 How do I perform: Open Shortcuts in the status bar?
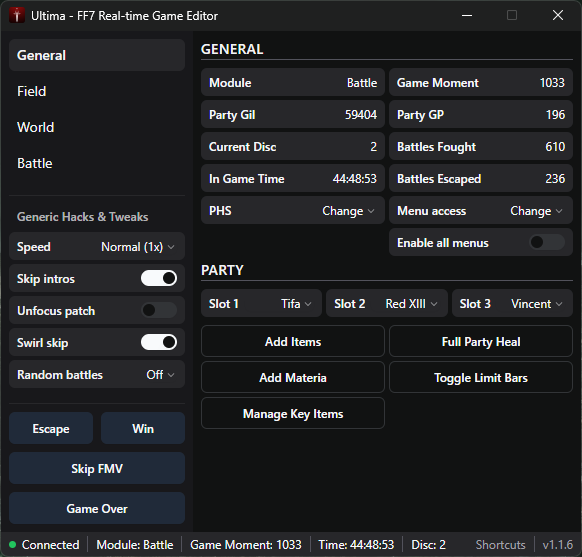click(x=500, y=544)
